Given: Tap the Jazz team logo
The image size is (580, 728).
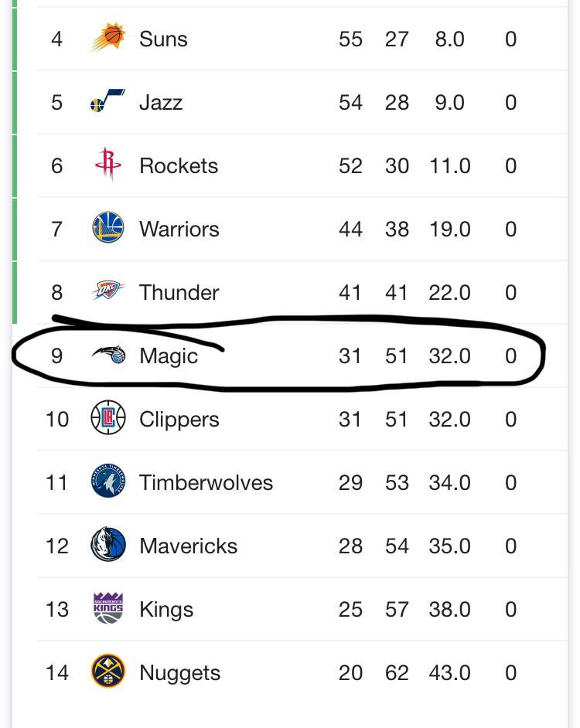Looking at the screenshot, I should click(107, 100).
